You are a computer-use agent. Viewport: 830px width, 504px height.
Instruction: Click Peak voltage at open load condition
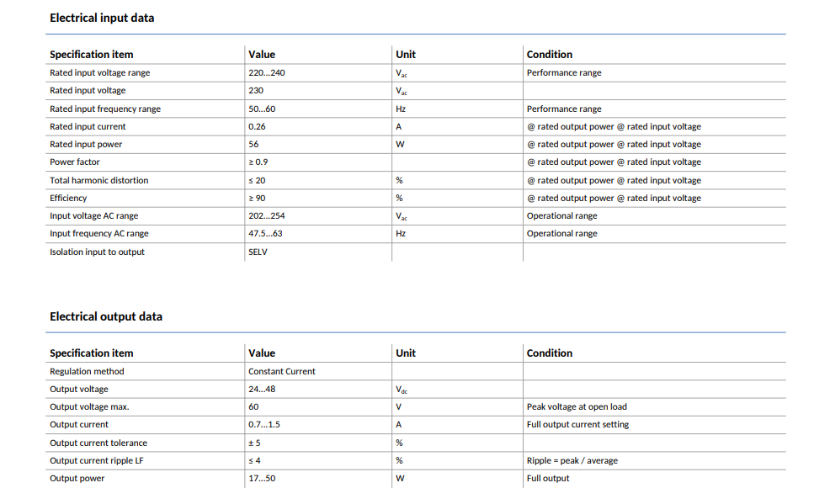tap(577, 406)
